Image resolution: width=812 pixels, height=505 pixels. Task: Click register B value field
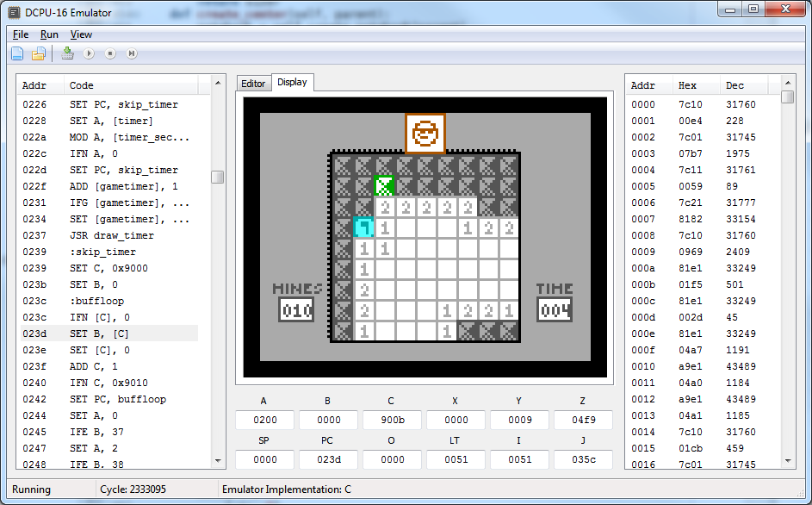pos(328,420)
